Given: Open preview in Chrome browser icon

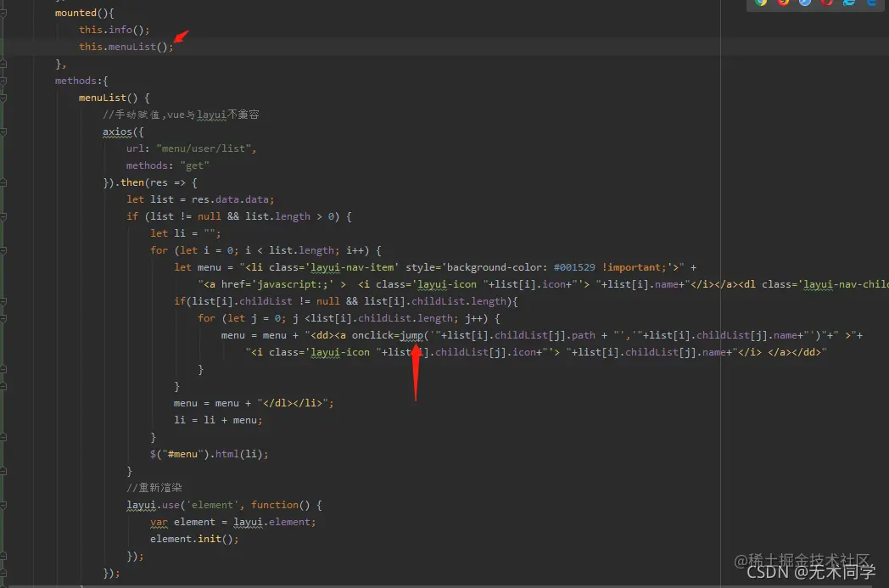Looking at the screenshot, I should (761, 3).
